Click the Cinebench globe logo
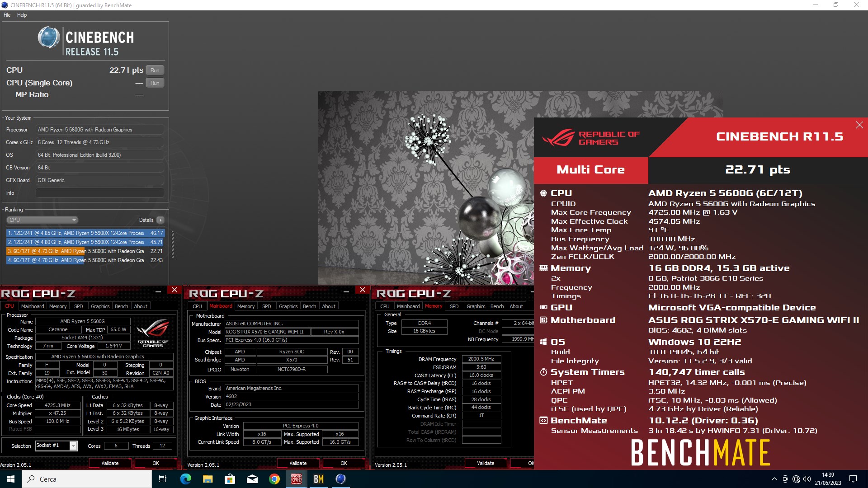The width and height of the screenshot is (868, 488). point(48,38)
